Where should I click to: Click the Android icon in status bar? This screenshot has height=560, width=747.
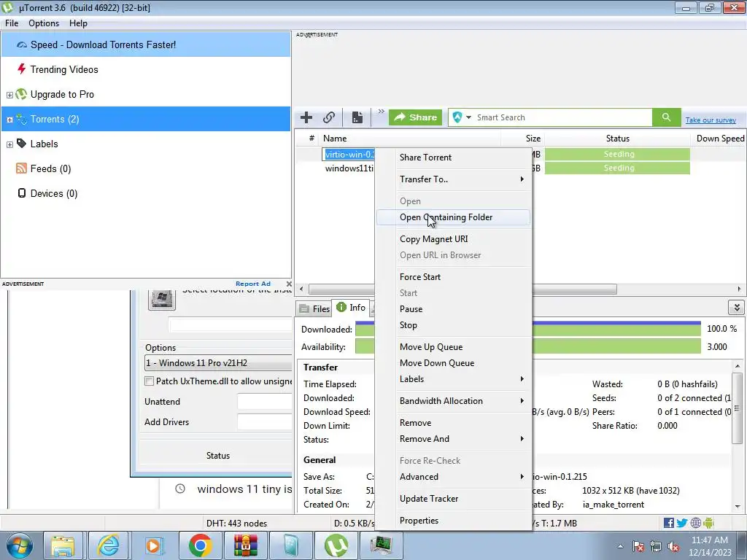[x=708, y=523]
